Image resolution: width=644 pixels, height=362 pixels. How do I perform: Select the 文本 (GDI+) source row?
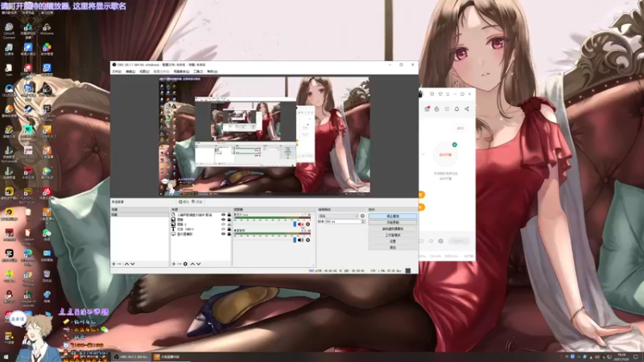tap(200, 229)
